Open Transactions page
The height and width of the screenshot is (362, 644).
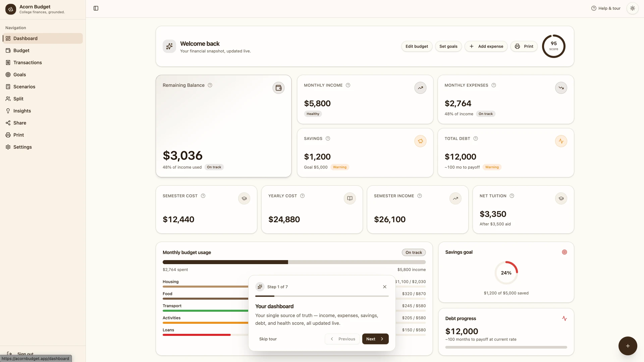pos(43,62)
